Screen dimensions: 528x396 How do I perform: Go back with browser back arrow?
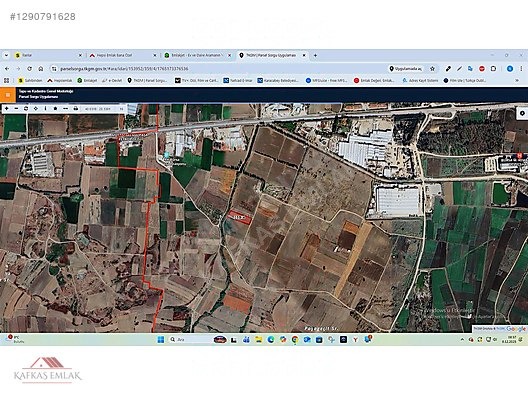point(7,69)
